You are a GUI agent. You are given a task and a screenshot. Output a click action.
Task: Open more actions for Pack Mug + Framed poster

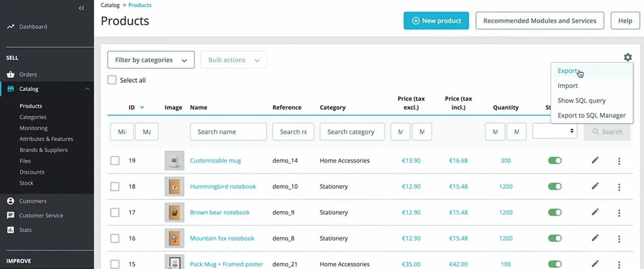tap(619, 264)
